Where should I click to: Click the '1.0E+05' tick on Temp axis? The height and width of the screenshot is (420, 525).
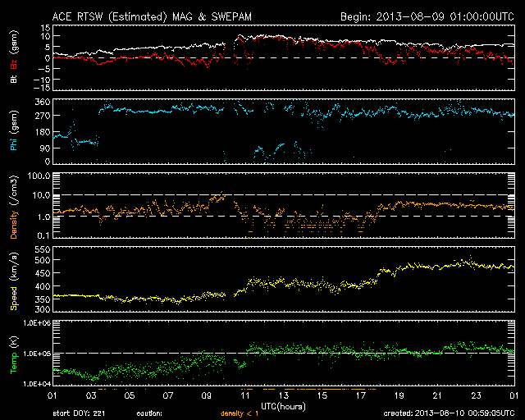click(37, 354)
